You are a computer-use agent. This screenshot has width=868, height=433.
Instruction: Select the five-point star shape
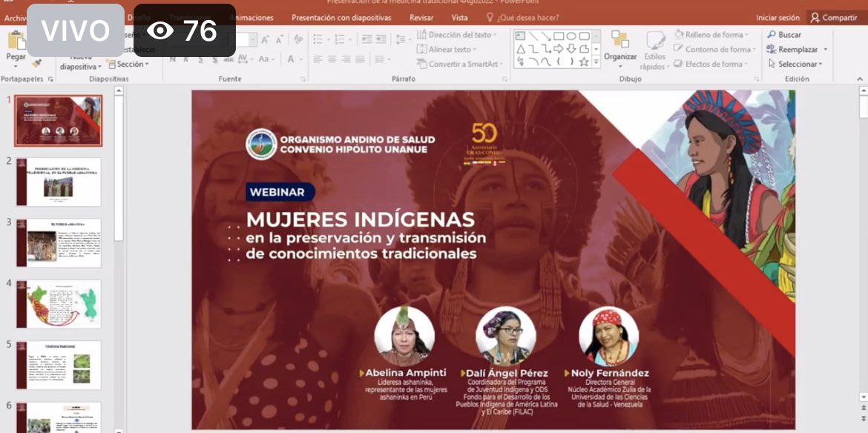[x=584, y=62]
